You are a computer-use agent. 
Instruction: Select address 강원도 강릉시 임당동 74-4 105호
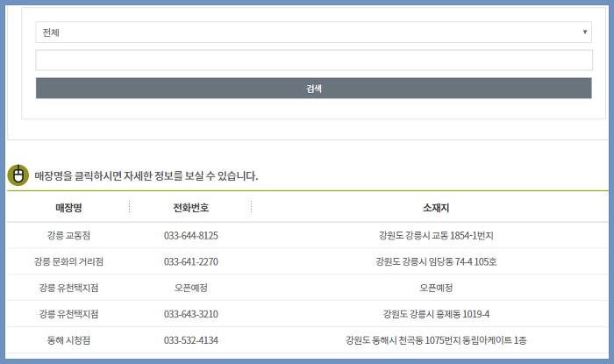[436, 262]
